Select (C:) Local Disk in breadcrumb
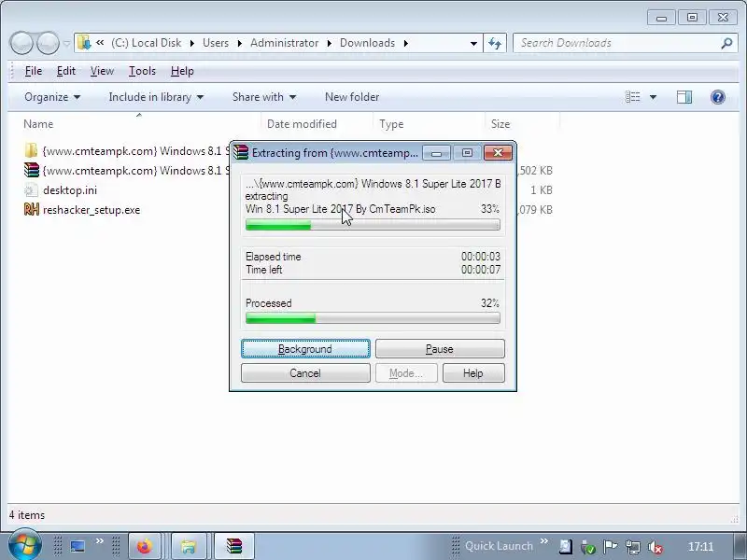This screenshot has width=747, height=560. coord(147,43)
